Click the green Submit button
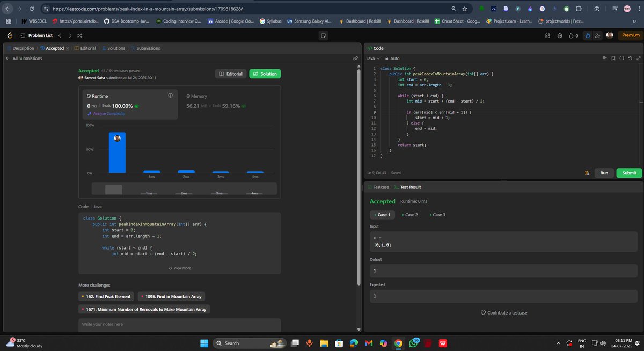The width and height of the screenshot is (644, 351). (629, 173)
